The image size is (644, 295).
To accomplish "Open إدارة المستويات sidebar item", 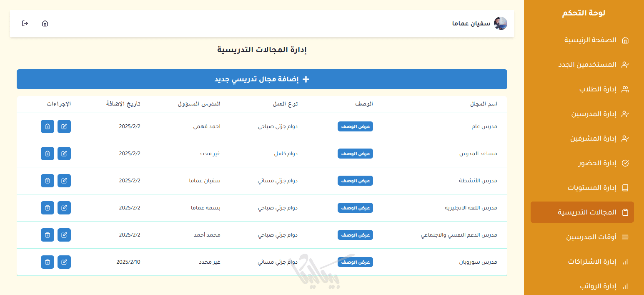I will point(582,188).
